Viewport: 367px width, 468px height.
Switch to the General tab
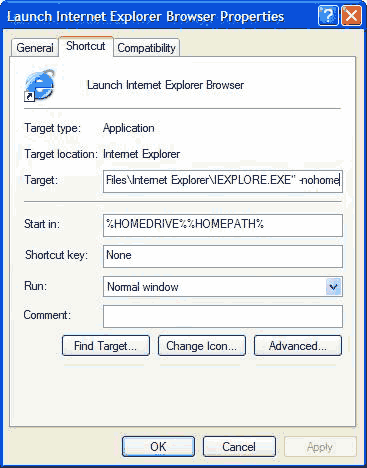35,47
